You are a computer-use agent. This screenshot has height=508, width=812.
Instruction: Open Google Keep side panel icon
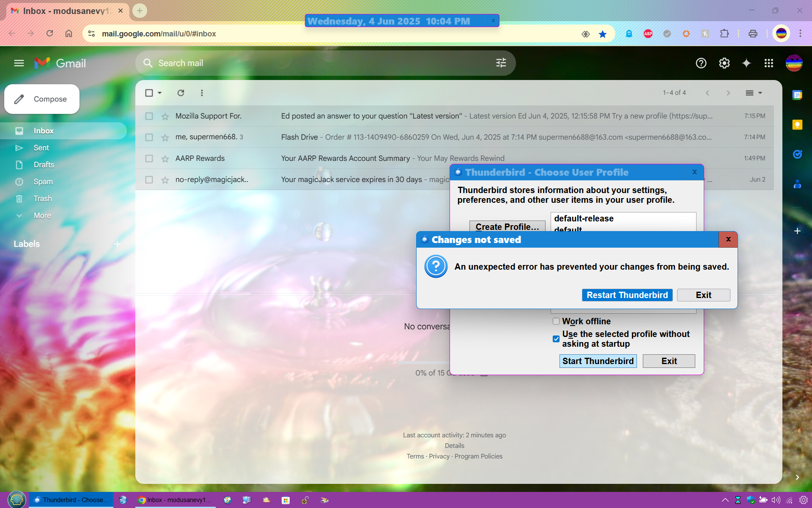pos(797,124)
